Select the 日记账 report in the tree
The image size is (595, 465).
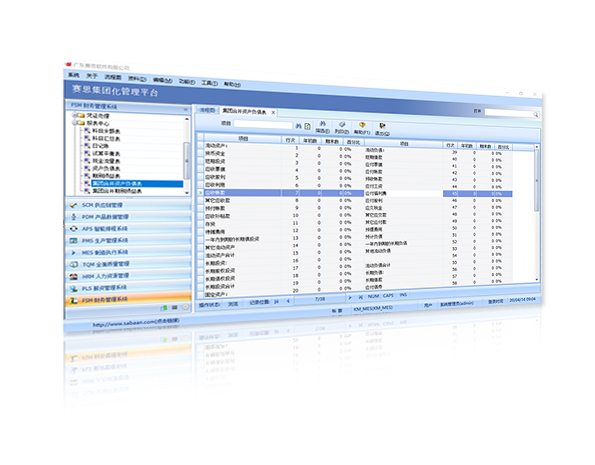(101, 146)
